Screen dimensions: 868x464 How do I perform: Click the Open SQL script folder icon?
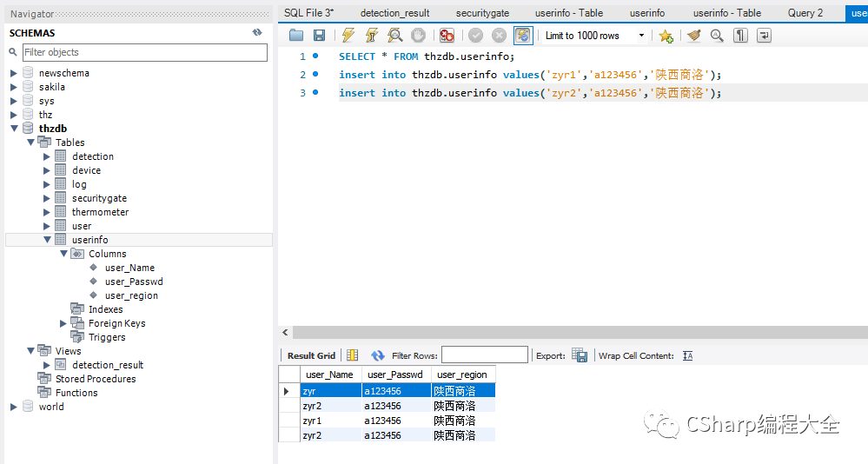(x=296, y=36)
